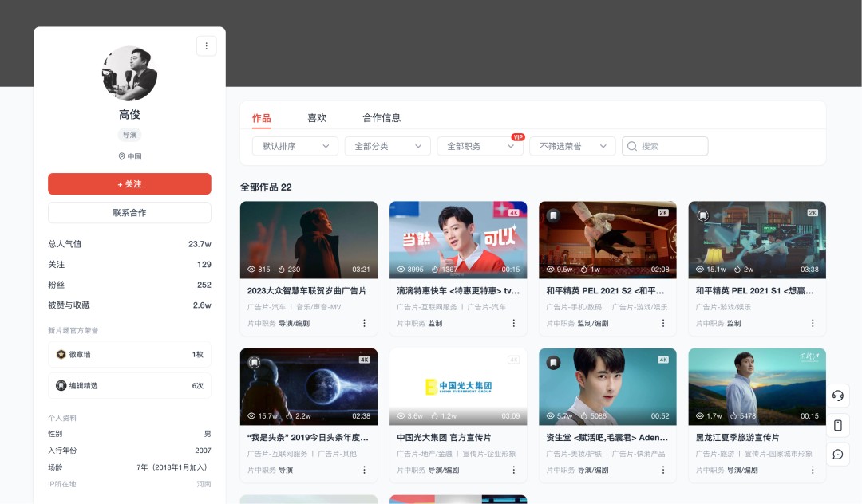Click the more options icon on the 黑龙江夏季旅游宣传片 card
This screenshot has height=504, width=862.
(x=813, y=470)
